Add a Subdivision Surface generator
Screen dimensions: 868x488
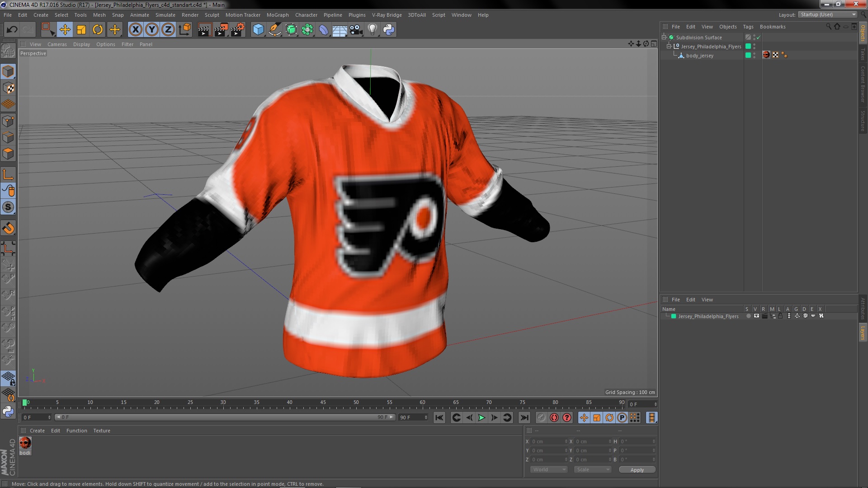pos(291,30)
